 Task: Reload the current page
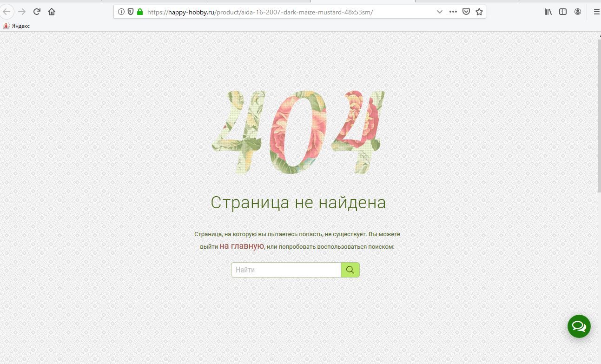37,12
